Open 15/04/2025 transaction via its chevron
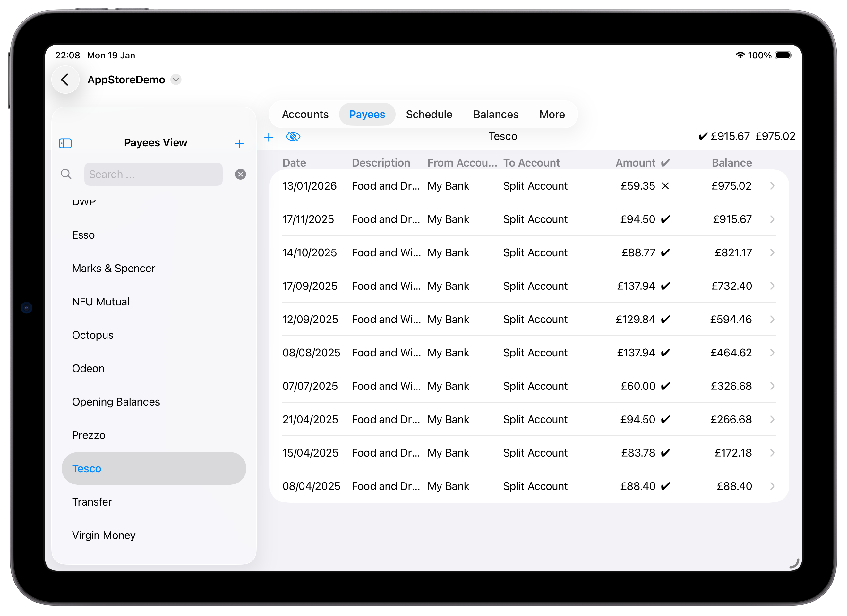 coord(772,453)
